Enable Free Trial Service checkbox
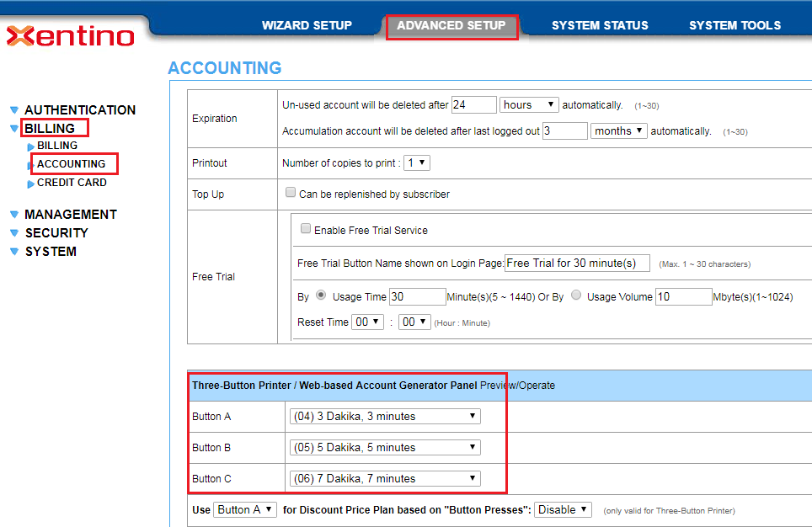 click(x=307, y=229)
